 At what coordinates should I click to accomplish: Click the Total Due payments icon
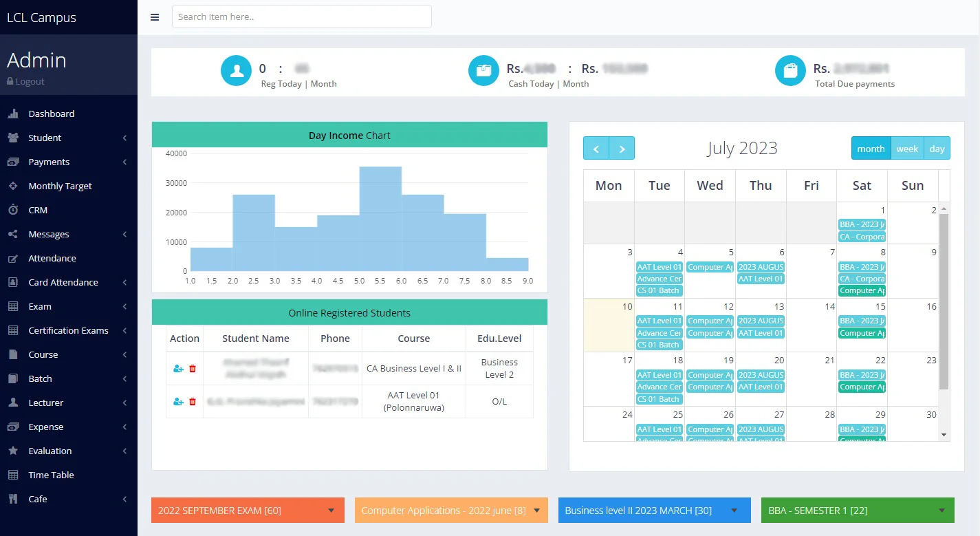point(790,71)
